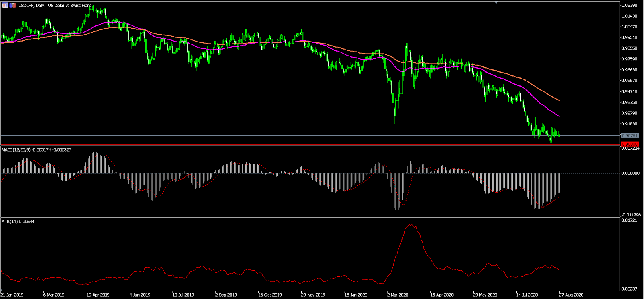This screenshot has width=644, height=299.
Task: Click the 0.97590 price axis label
Action: click(630, 59)
